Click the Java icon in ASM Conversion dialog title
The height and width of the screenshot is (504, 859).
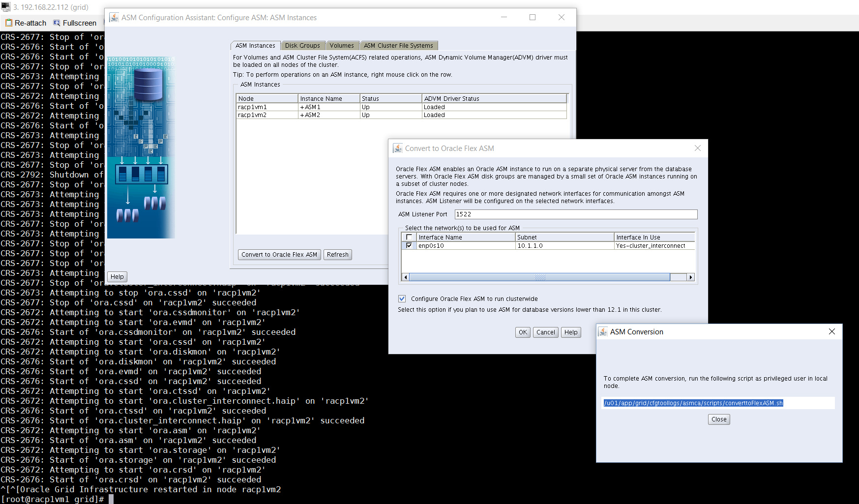603,332
